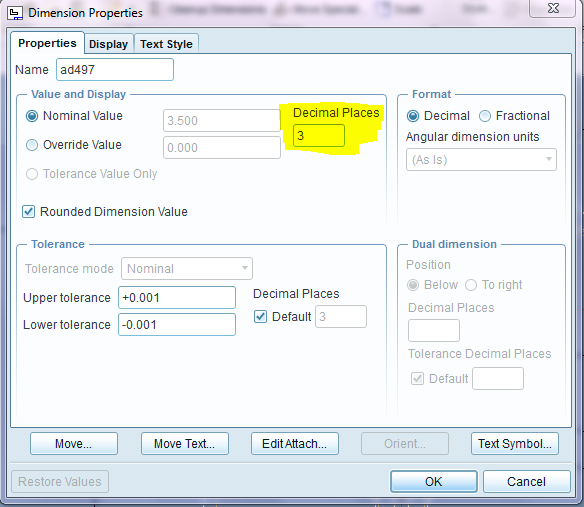584x507 pixels.
Task: Open the Tolerance mode Nominal dropdown
Action: tap(187, 268)
